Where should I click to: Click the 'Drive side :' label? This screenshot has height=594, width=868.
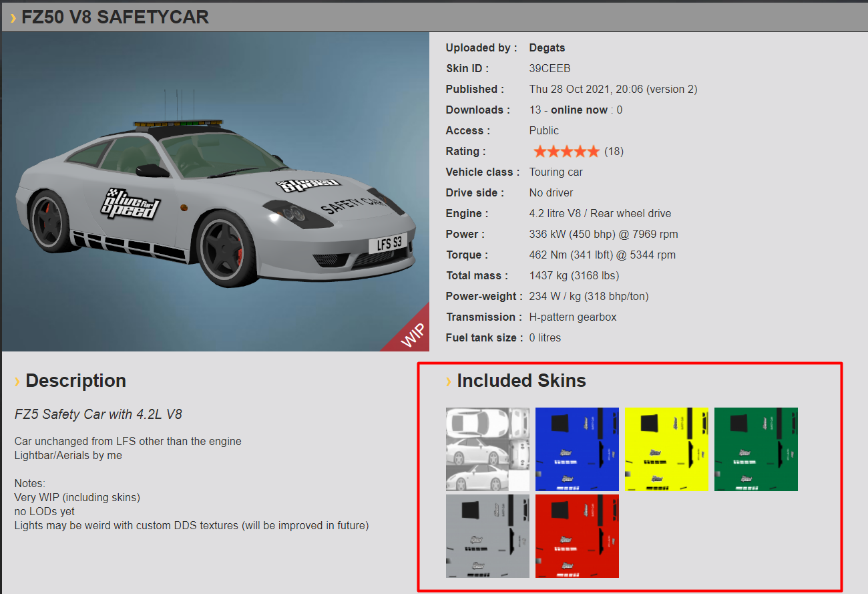tap(475, 193)
